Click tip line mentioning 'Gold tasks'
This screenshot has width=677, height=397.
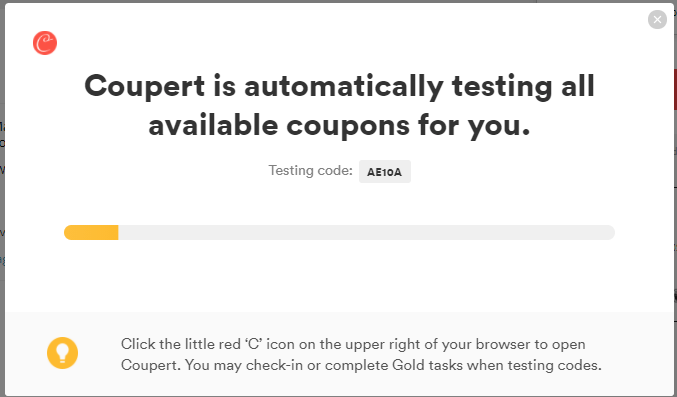pyautogui.click(x=361, y=365)
